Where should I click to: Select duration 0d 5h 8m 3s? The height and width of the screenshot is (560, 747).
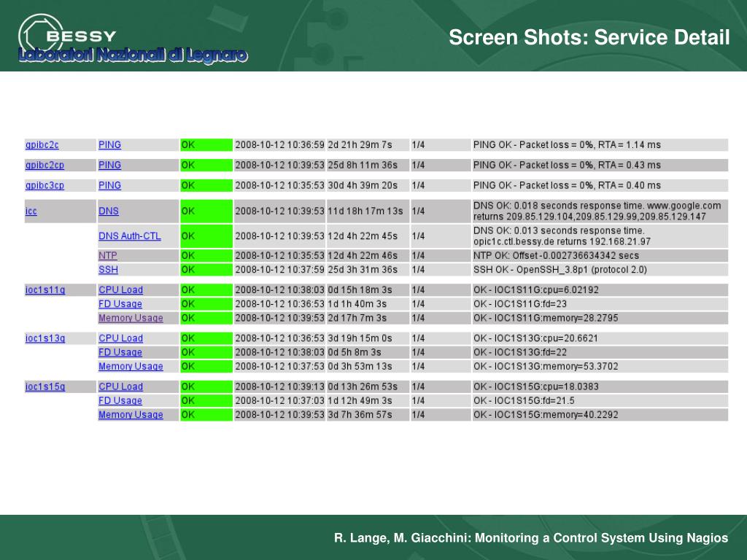click(x=354, y=352)
